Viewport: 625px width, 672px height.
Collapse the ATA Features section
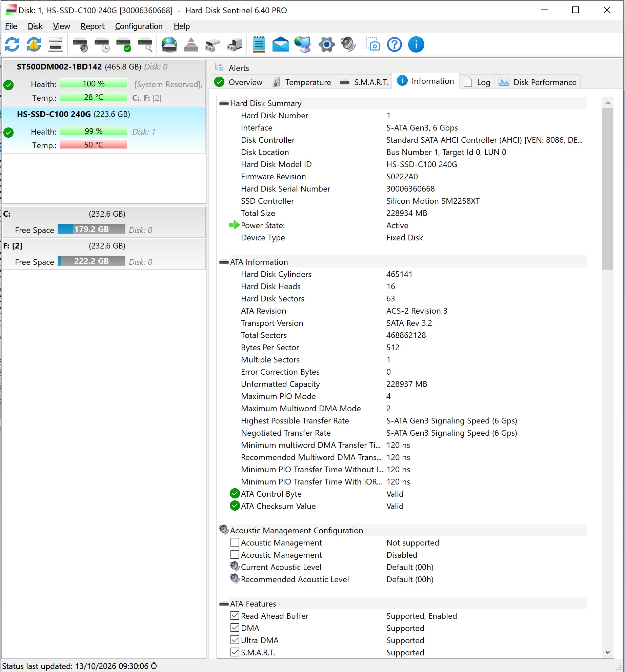point(224,604)
